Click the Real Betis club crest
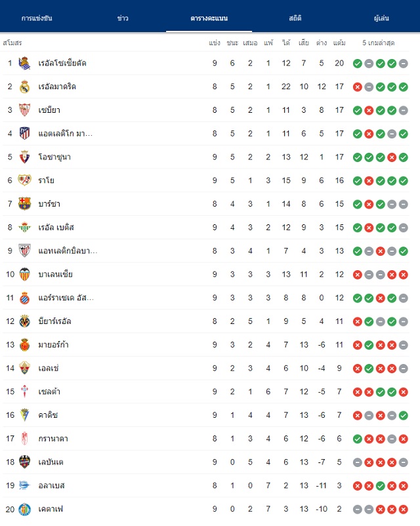Image resolution: width=420 pixels, height=526 pixels. pyautogui.click(x=24, y=228)
